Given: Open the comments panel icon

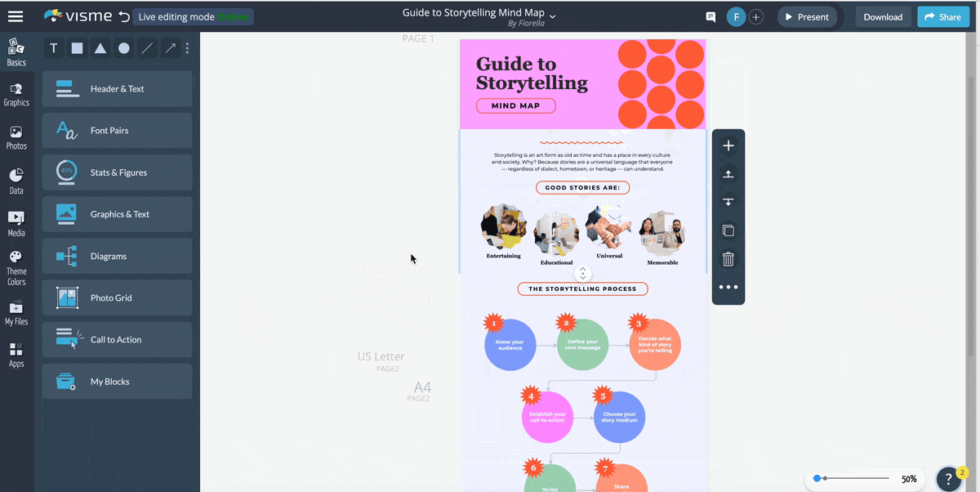Looking at the screenshot, I should point(710,16).
